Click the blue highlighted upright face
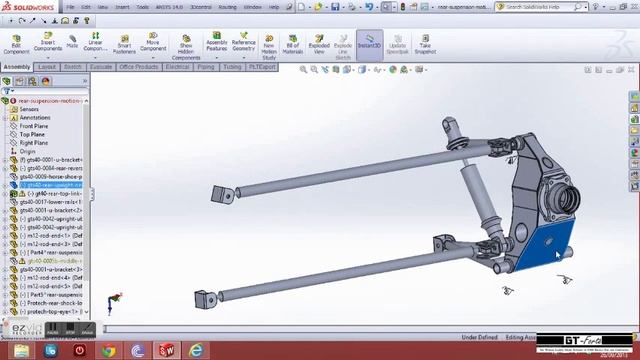This screenshot has width=640, height=360. tap(545, 245)
